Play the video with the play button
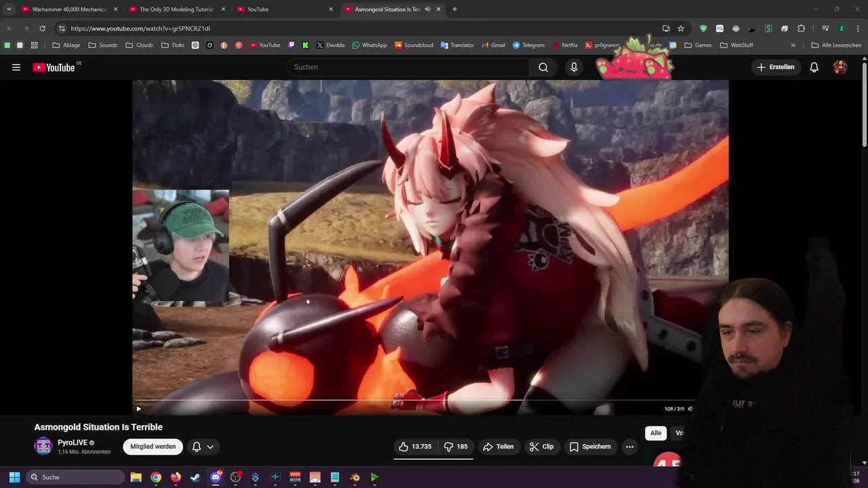The image size is (868, 488). 138,409
